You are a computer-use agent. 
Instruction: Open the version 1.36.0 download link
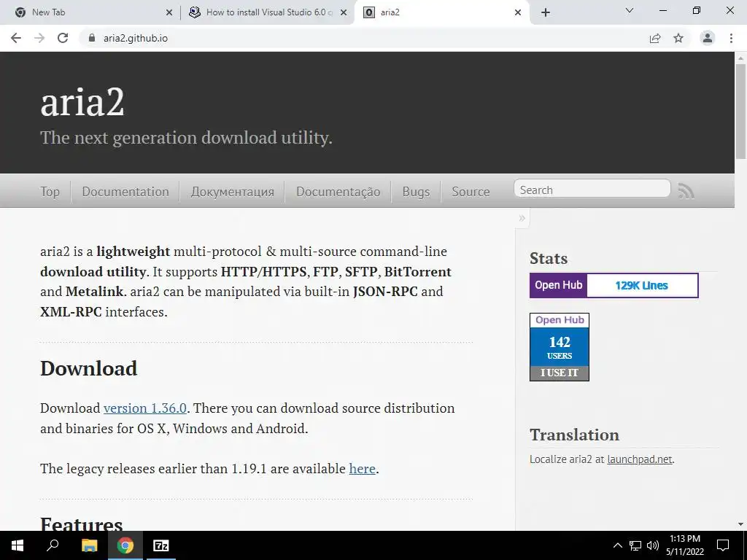coord(145,408)
